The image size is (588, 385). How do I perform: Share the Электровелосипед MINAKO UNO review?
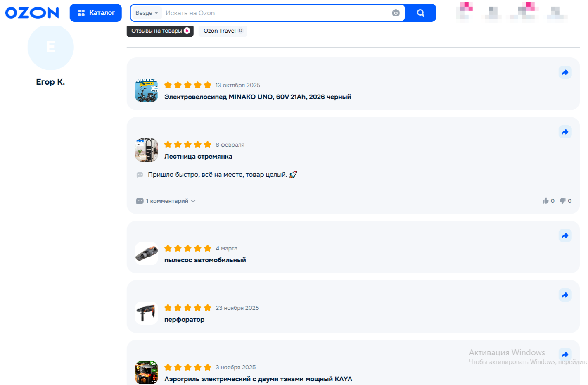[565, 72]
